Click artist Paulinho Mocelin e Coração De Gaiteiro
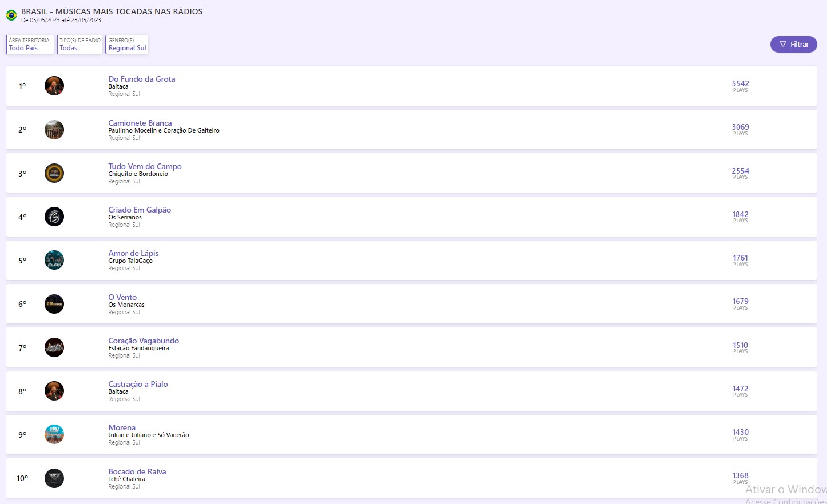Viewport: 827px width, 504px height. tap(164, 130)
